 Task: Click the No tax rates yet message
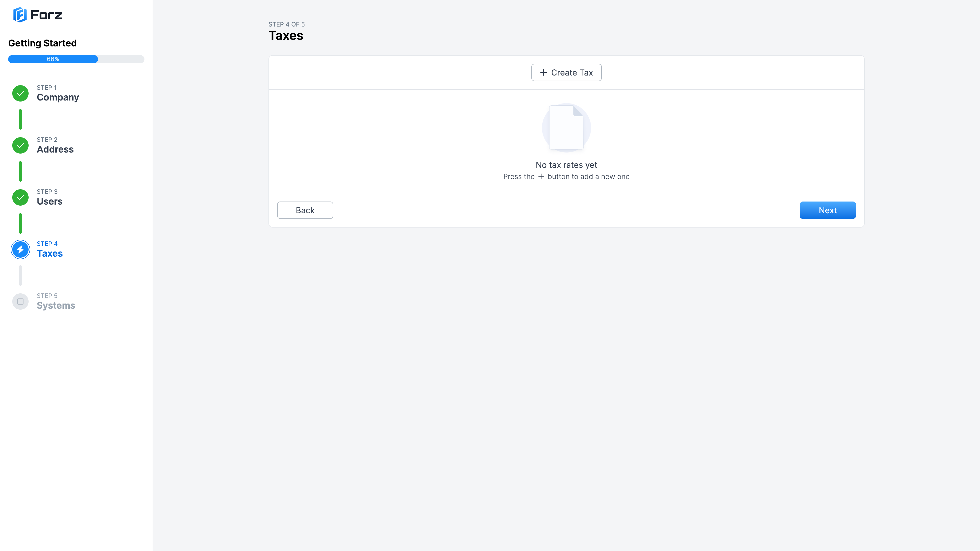566,165
